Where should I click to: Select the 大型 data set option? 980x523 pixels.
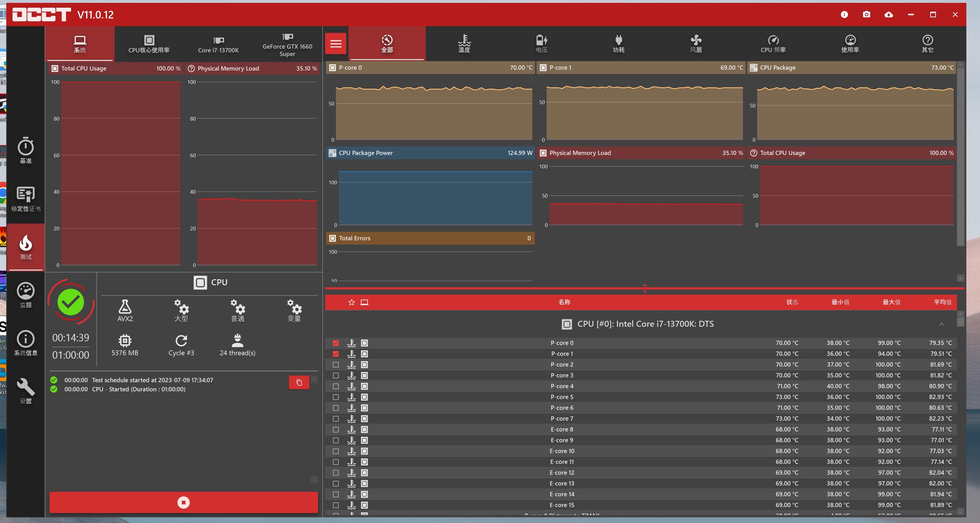click(x=181, y=311)
